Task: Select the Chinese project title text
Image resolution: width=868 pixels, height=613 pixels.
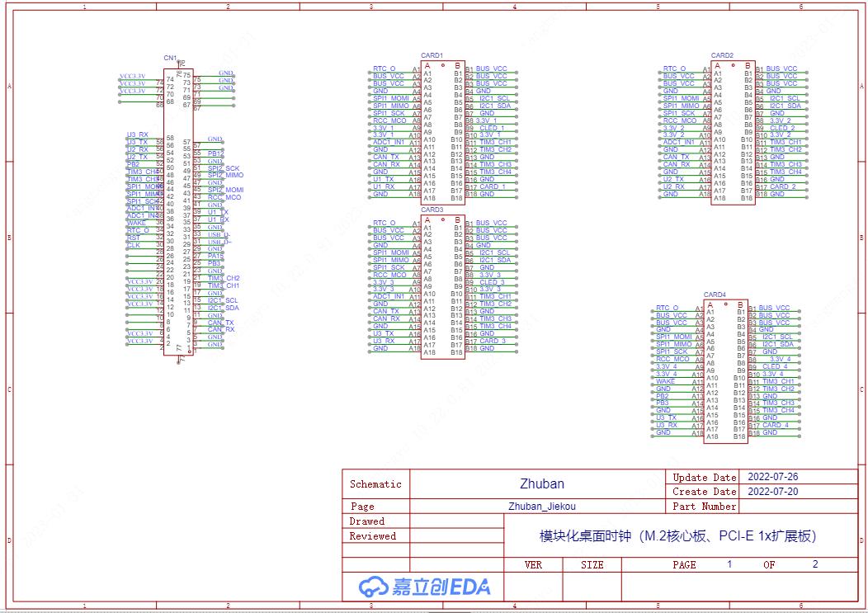Action: pos(677,536)
